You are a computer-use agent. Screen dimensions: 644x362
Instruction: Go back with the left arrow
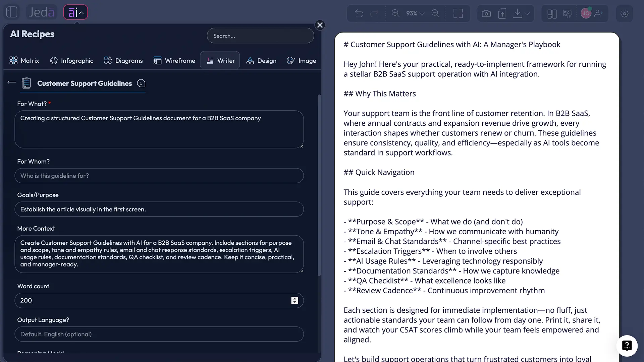pos(12,82)
